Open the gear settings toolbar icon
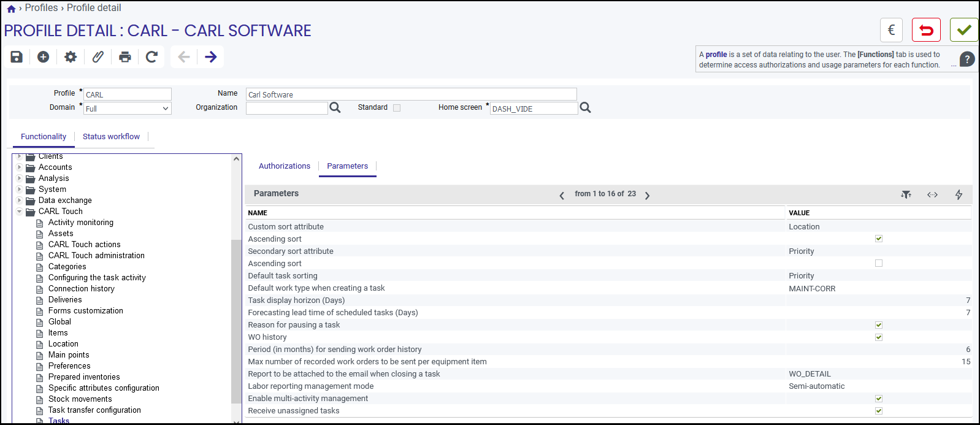 [71, 57]
